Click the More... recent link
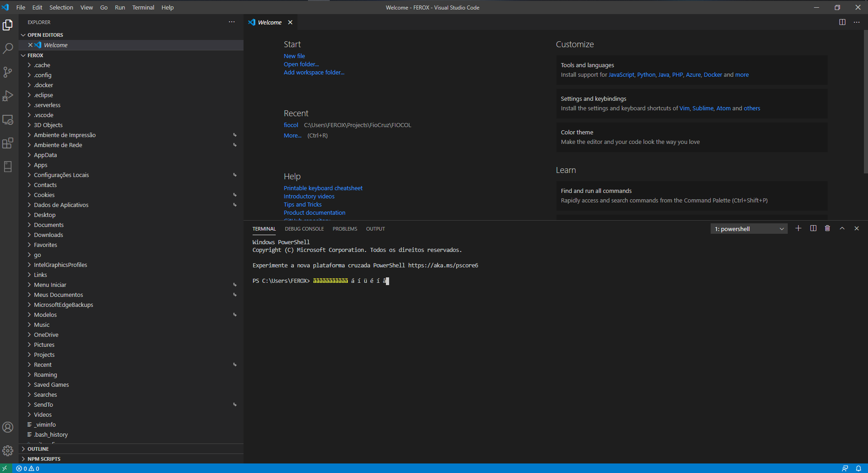Image resolution: width=868 pixels, height=473 pixels. pos(293,135)
